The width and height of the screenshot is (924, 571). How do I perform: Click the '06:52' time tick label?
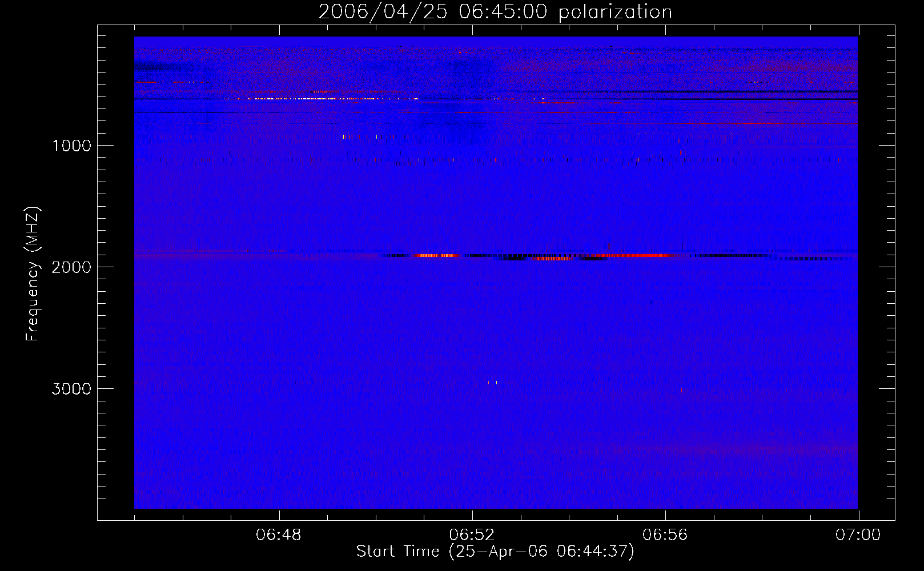[472, 535]
